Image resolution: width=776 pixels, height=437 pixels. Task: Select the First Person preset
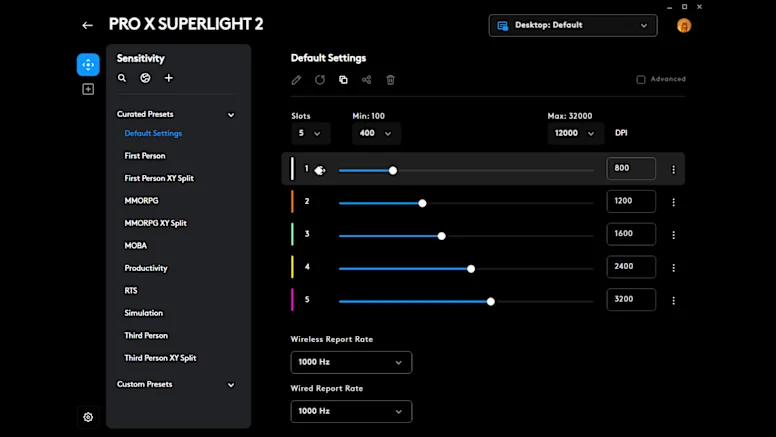(x=145, y=155)
